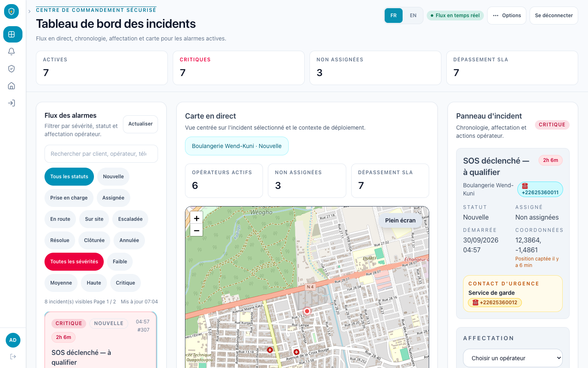Filter by Assignée status
Image resolution: width=588 pixels, height=368 pixels.
click(x=113, y=198)
